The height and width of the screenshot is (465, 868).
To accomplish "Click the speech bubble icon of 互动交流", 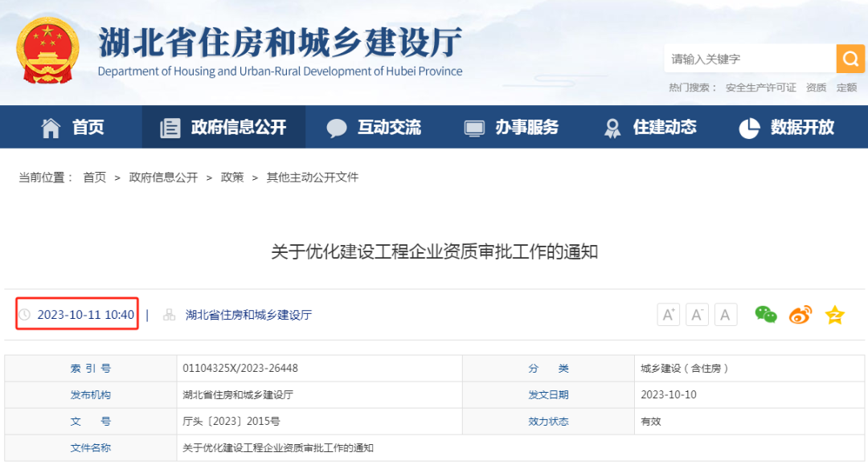I will point(337,127).
